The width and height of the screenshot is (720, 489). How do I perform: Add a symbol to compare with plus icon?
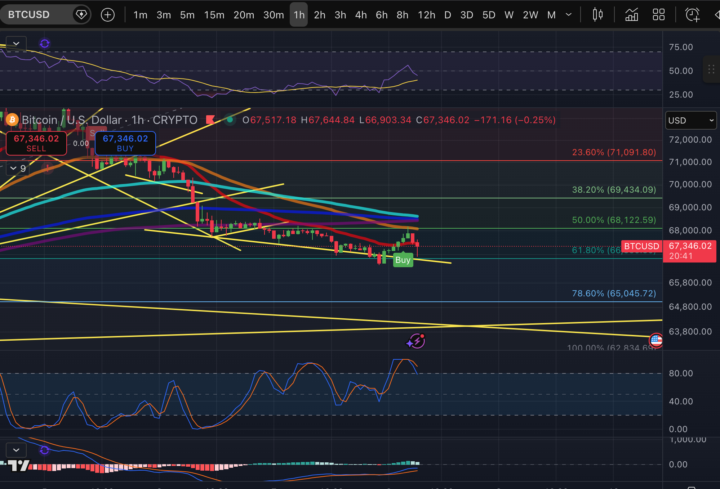pos(107,15)
